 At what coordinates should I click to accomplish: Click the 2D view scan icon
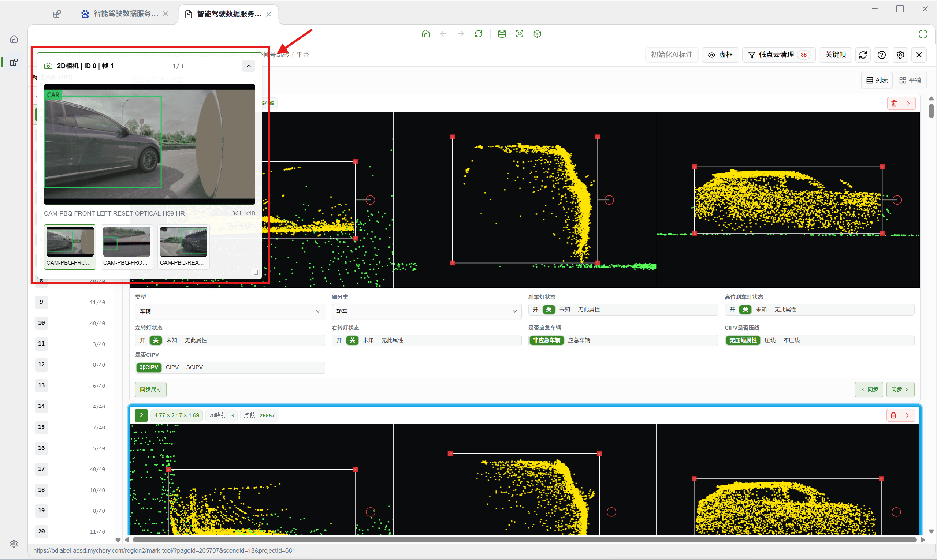pyautogui.click(x=520, y=34)
